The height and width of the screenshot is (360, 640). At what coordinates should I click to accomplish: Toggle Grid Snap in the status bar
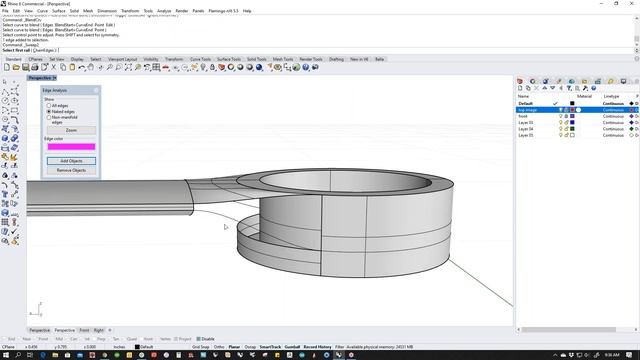pos(200,347)
